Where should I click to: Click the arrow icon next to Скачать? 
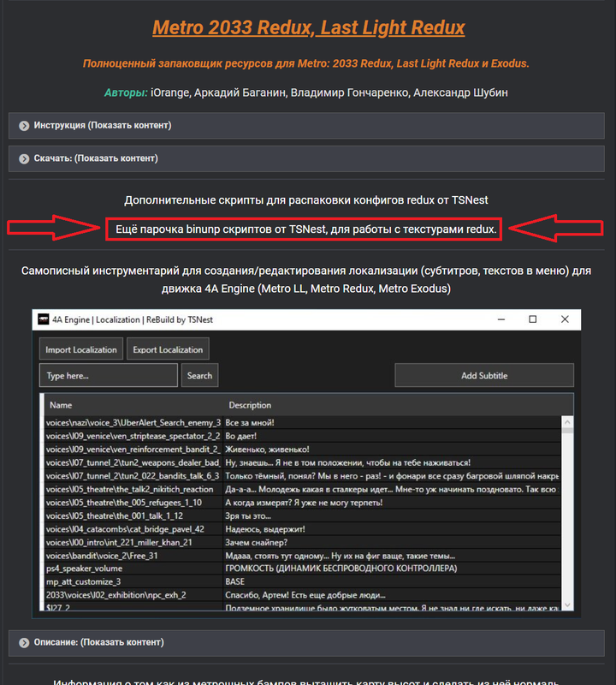[x=24, y=158]
